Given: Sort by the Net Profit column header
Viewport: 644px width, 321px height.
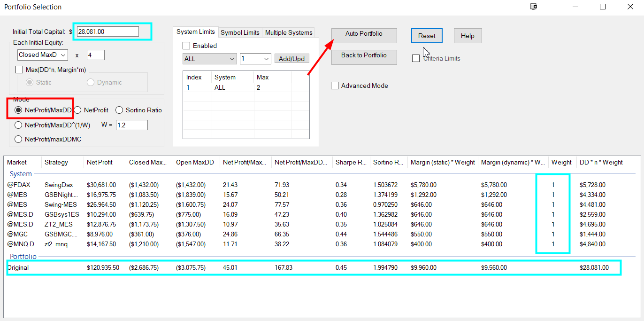Looking at the screenshot, I should point(100,162).
